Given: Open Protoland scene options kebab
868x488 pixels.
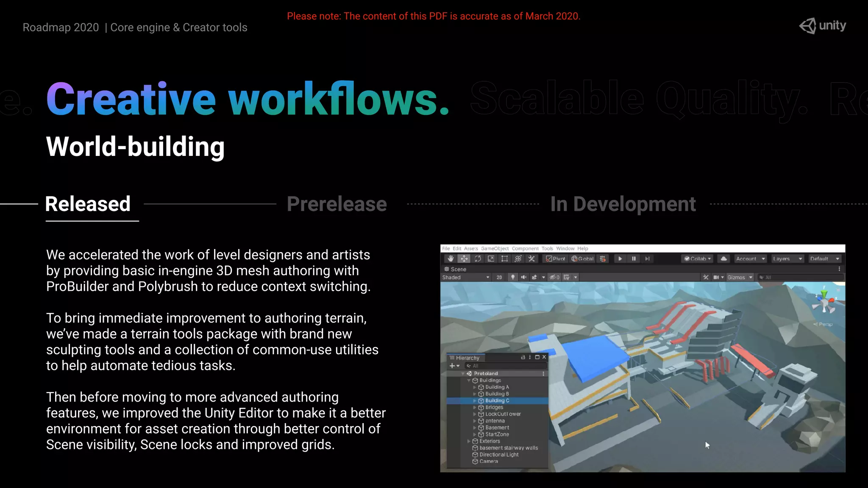Looking at the screenshot, I should [543, 374].
